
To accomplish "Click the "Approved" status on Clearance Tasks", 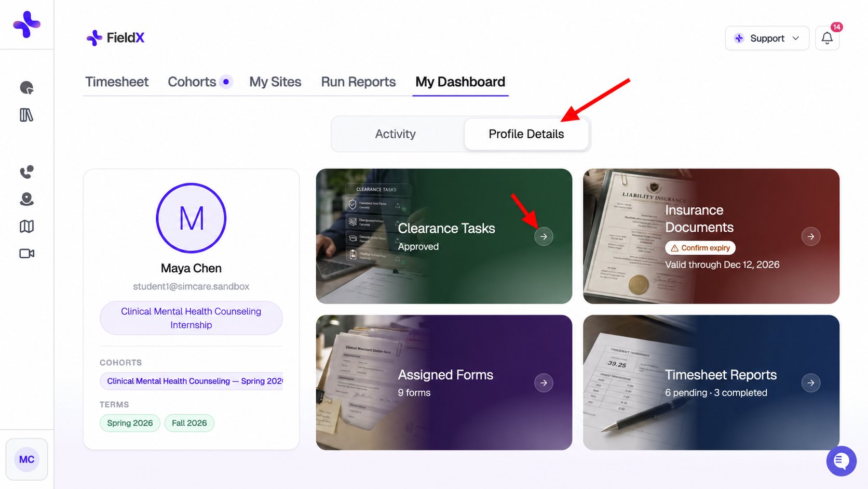I will coord(418,247).
